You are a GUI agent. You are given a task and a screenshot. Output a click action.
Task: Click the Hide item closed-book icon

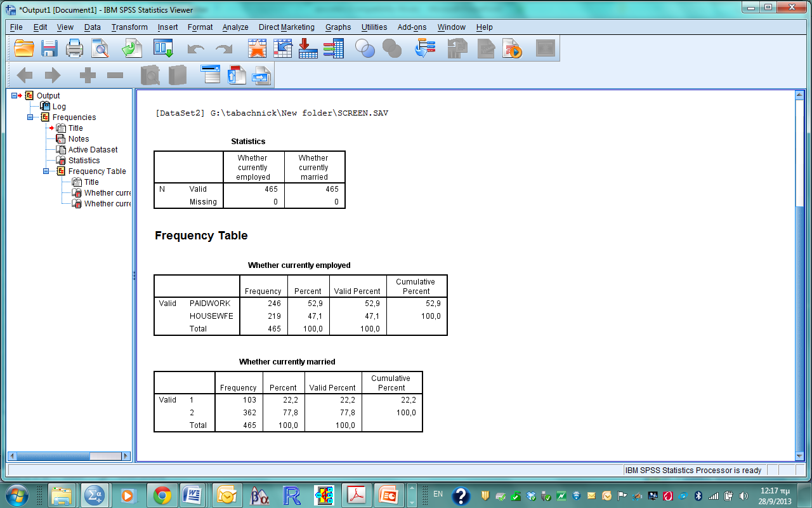[x=177, y=76]
